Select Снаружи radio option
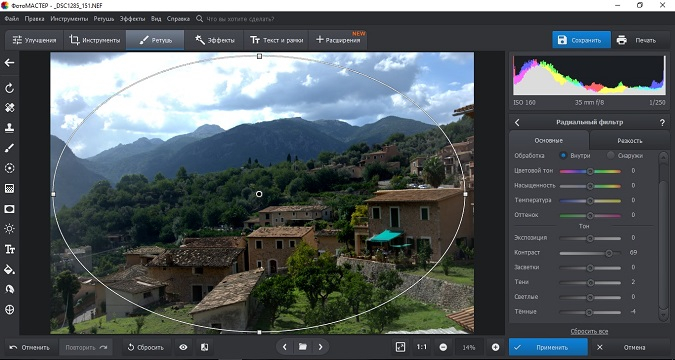This screenshot has width=675, height=360. (625, 155)
